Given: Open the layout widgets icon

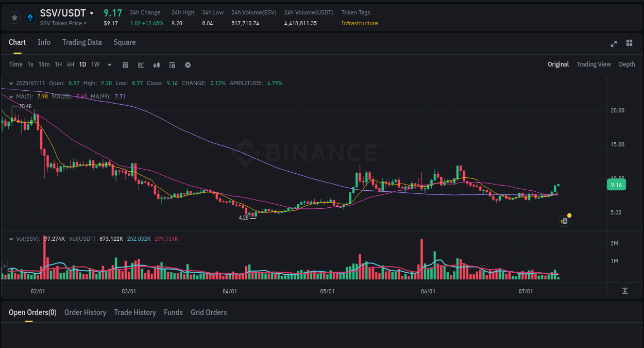Looking at the screenshot, I should point(629,43).
